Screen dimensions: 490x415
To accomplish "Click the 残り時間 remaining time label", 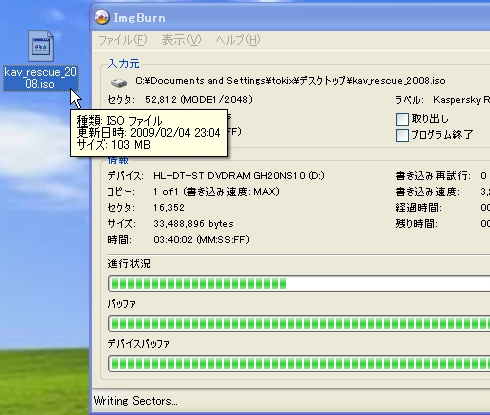I will tap(416, 224).
